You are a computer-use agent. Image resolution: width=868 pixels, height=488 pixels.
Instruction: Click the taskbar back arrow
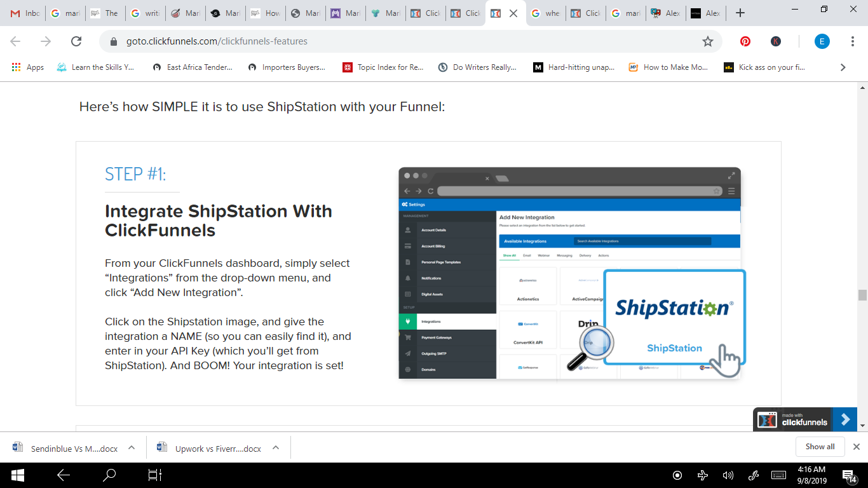point(63,475)
